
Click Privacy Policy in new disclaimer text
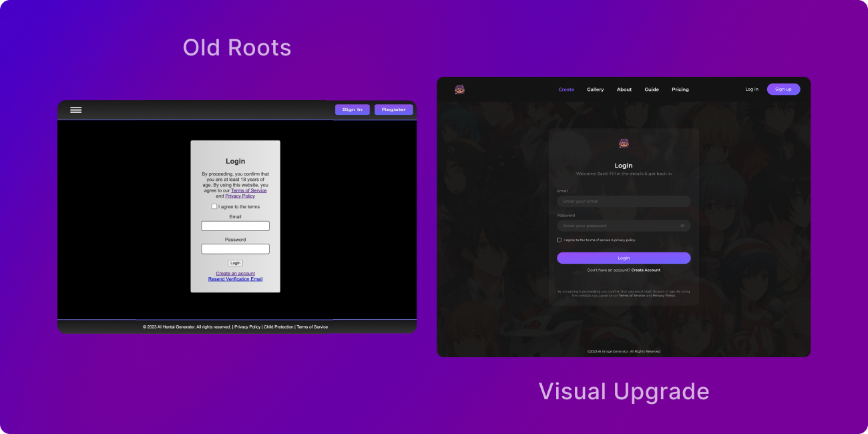click(664, 295)
